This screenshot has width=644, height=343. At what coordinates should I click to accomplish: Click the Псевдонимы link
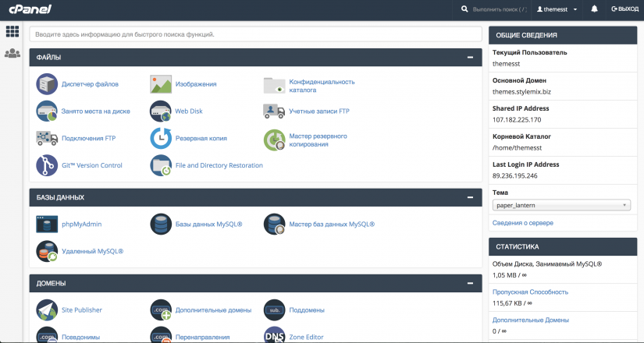coord(80,337)
